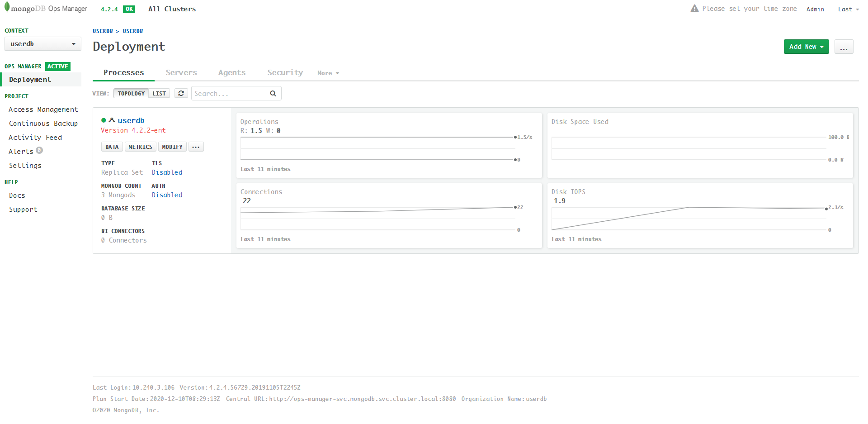Click the DATA button

(112, 147)
